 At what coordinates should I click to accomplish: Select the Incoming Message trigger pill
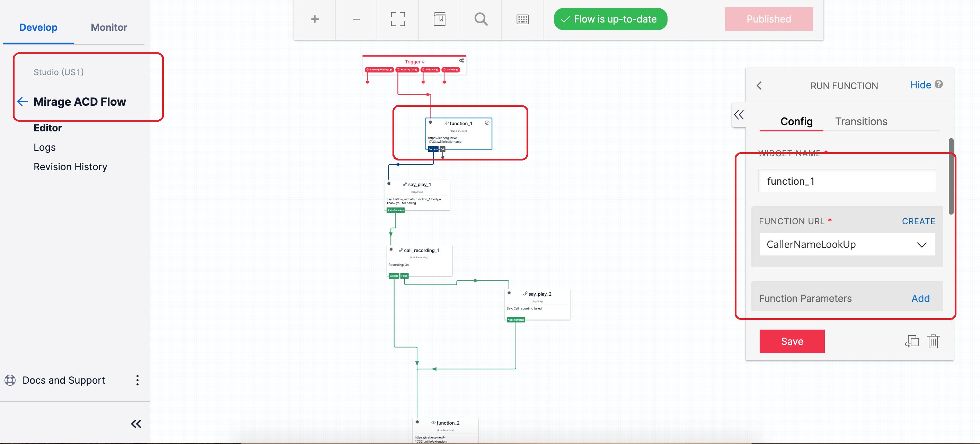(x=379, y=70)
